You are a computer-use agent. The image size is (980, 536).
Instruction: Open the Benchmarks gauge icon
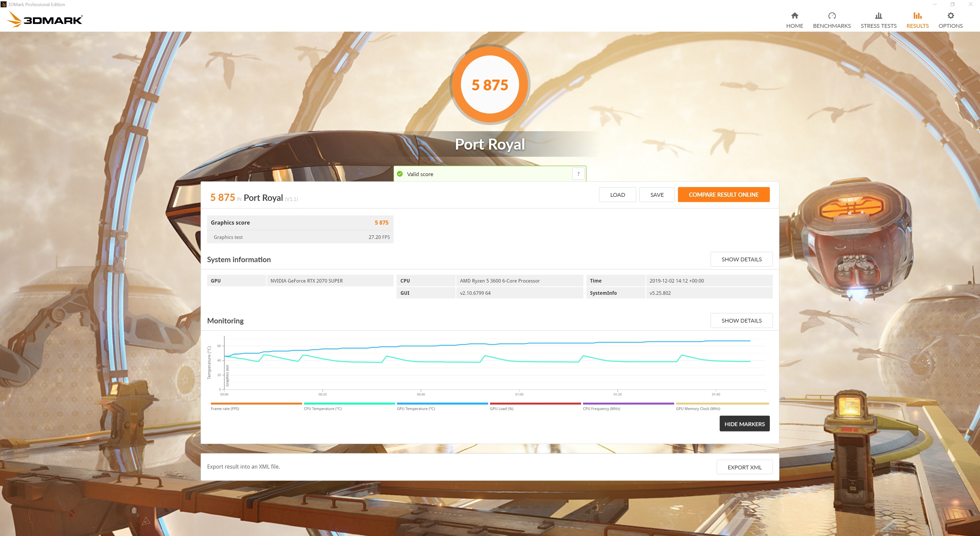pyautogui.click(x=832, y=16)
